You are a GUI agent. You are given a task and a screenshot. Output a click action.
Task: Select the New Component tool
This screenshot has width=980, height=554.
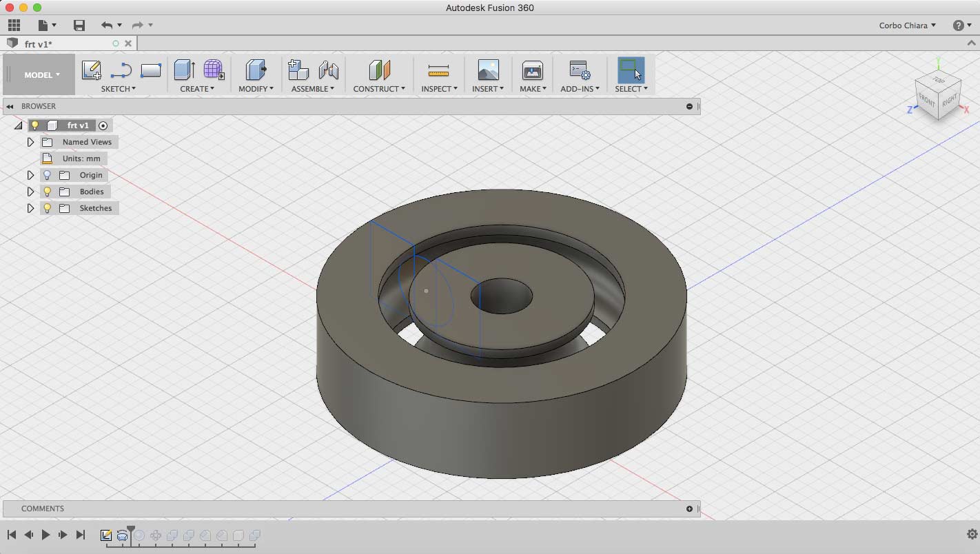tap(298, 70)
